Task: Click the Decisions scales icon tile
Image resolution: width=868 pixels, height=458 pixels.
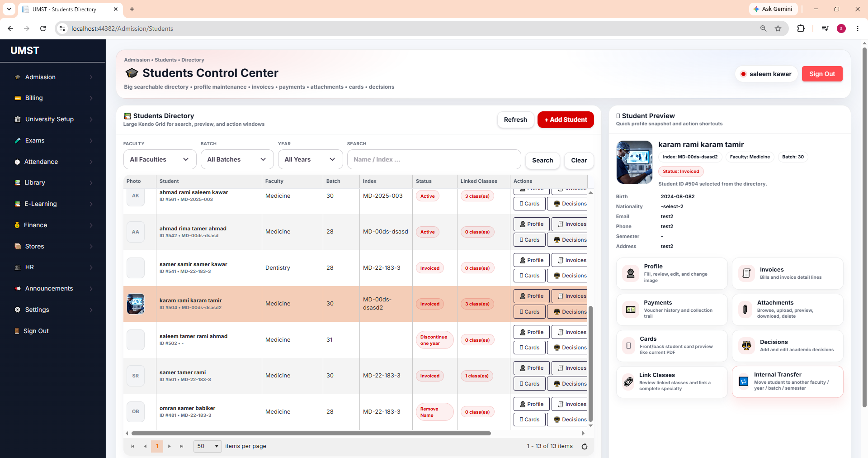Action: 746,346
